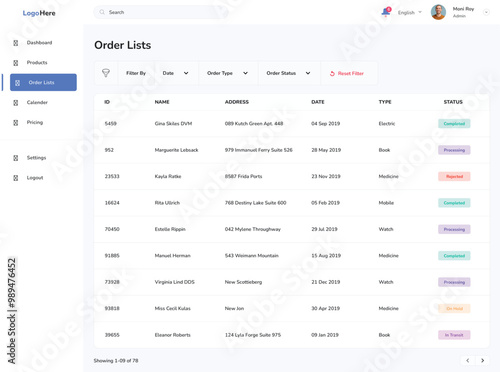Open Settings in the sidebar
500x372 pixels.
[x=36, y=158]
